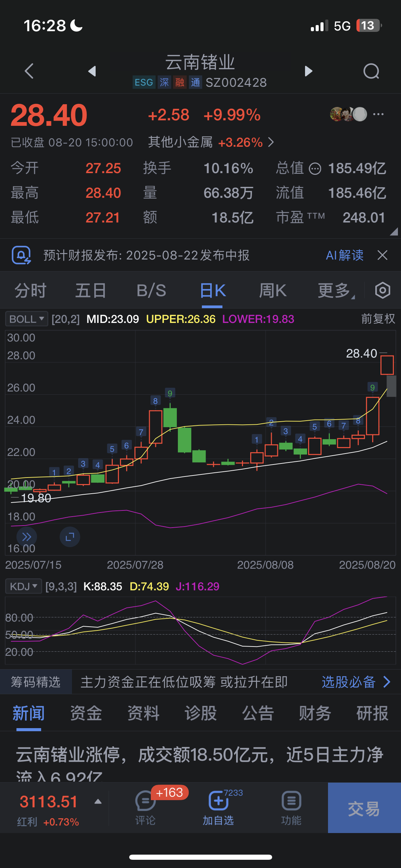Screen dimensions: 401x868
Task: Tap KDJ parameter [9,3,3] text
Action: point(61,586)
